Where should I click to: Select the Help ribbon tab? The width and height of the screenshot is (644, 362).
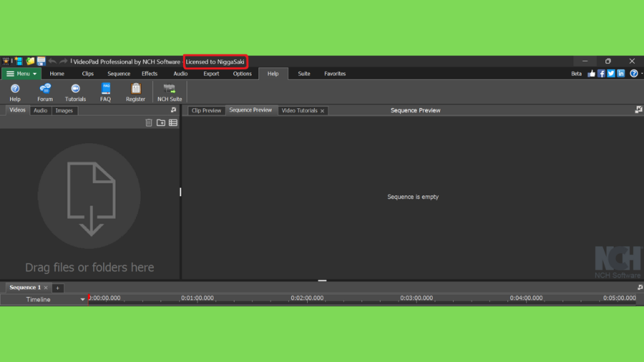click(x=273, y=74)
